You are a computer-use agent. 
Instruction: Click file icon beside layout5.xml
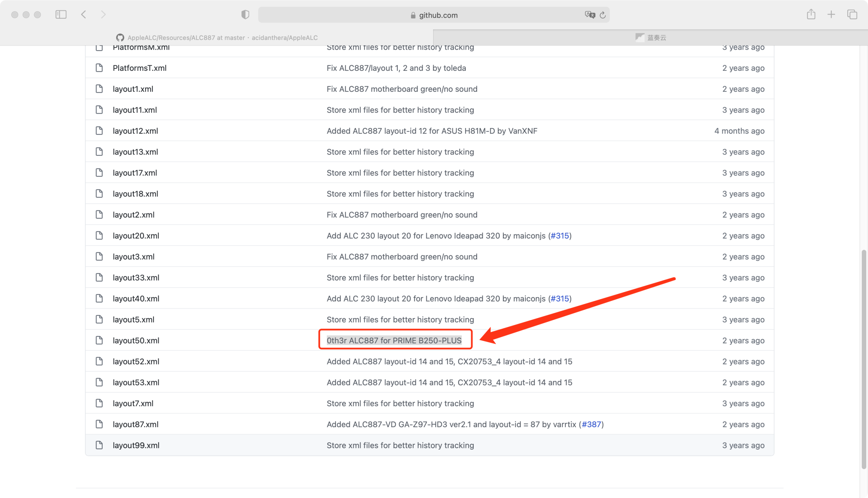click(x=99, y=319)
